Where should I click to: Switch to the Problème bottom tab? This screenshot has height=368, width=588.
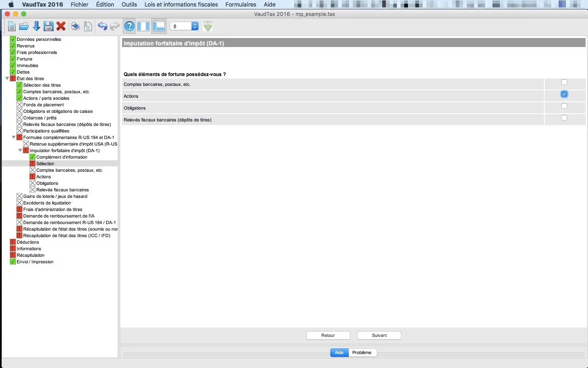coord(362,352)
